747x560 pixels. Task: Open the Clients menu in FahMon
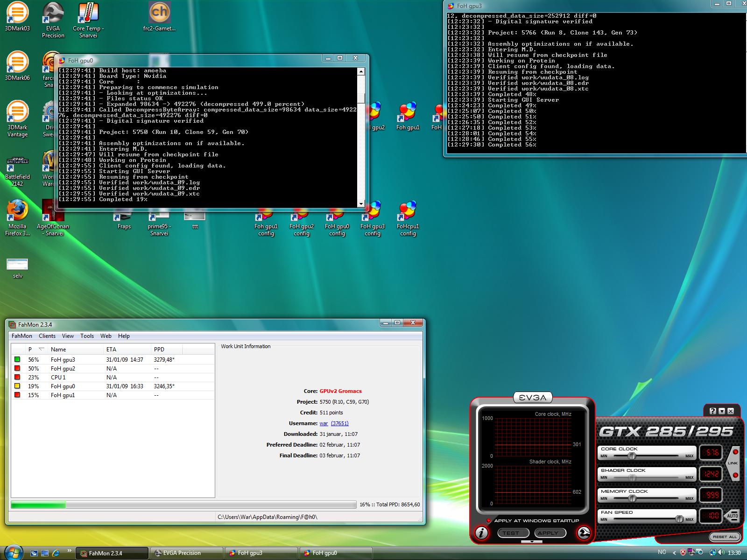coord(47,336)
